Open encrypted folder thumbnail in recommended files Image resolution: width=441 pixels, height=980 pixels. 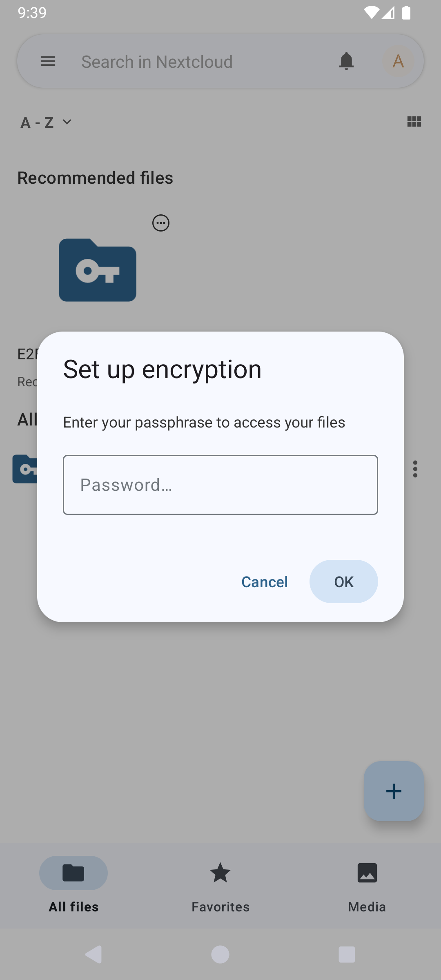pos(98,270)
